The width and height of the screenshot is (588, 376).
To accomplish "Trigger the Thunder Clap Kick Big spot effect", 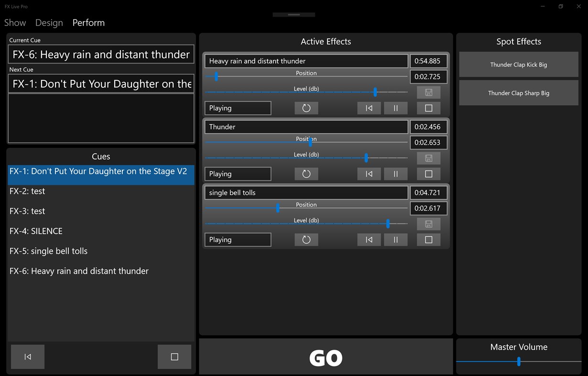I will (x=518, y=64).
